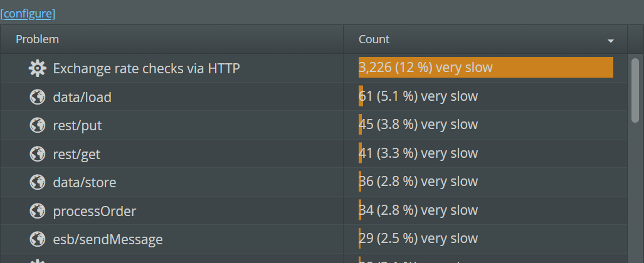Click globe icon beside data/load
Screen dimensions: 644x263
click(38, 97)
